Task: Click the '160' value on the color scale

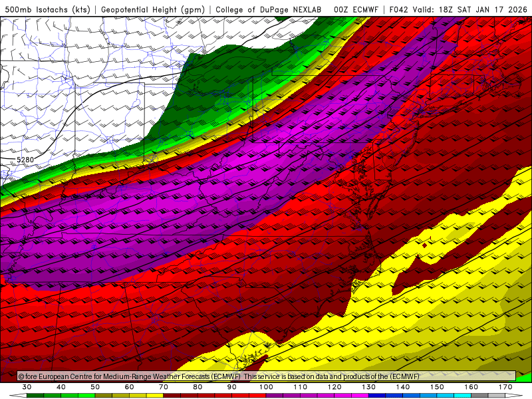Action: tap(471, 387)
